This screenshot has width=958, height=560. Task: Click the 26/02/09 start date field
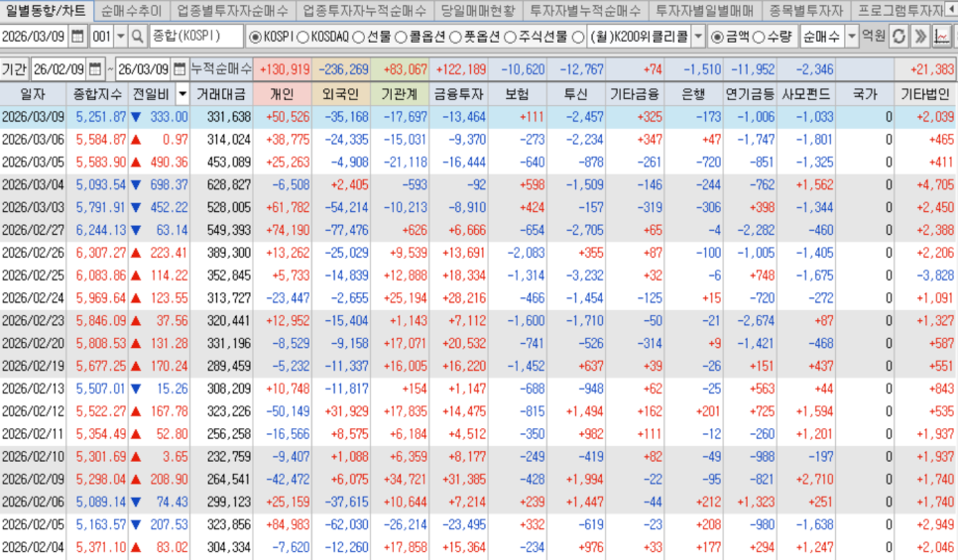(60, 69)
